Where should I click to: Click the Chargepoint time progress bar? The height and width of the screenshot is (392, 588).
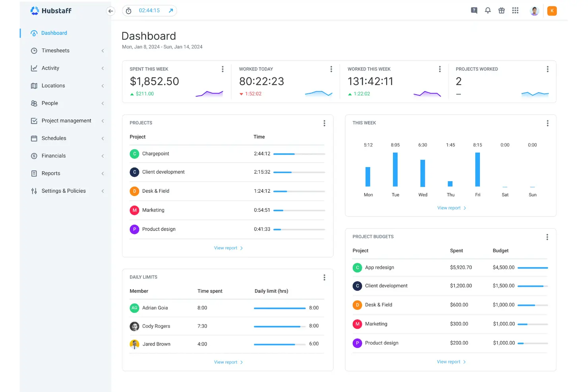[x=299, y=154]
